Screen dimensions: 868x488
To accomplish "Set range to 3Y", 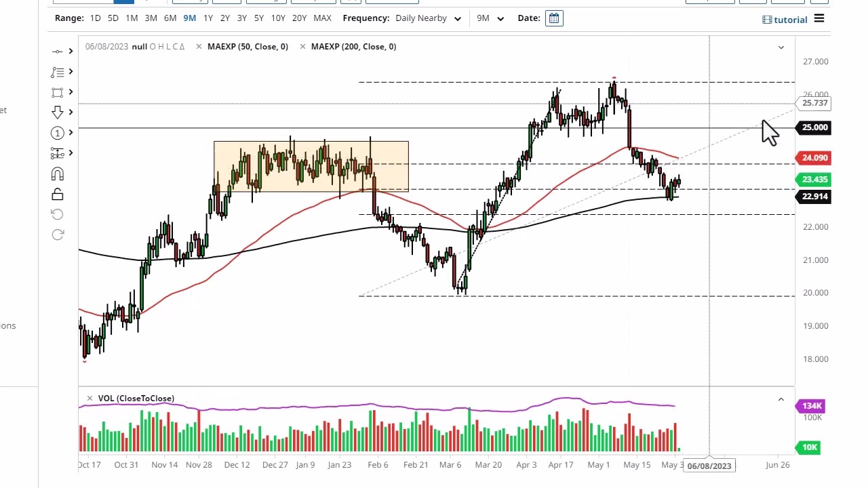I will pyautogui.click(x=242, y=18).
